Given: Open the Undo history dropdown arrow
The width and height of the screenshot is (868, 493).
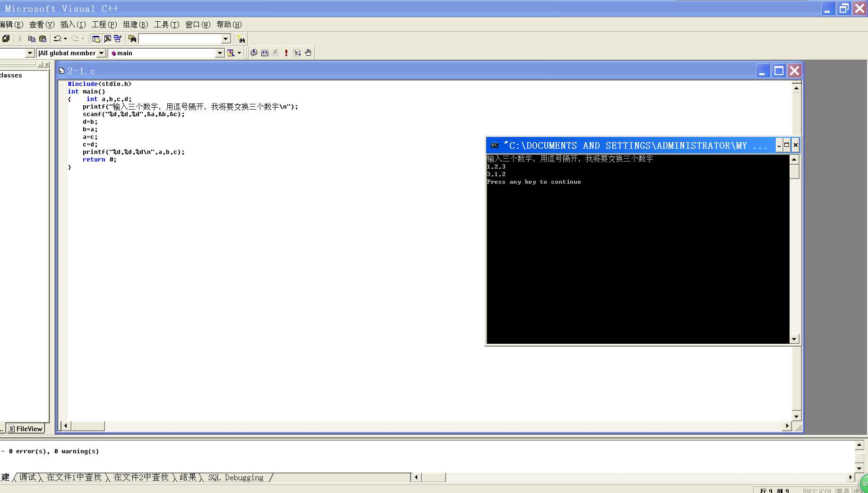Looking at the screenshot, I should pos(65,39).
